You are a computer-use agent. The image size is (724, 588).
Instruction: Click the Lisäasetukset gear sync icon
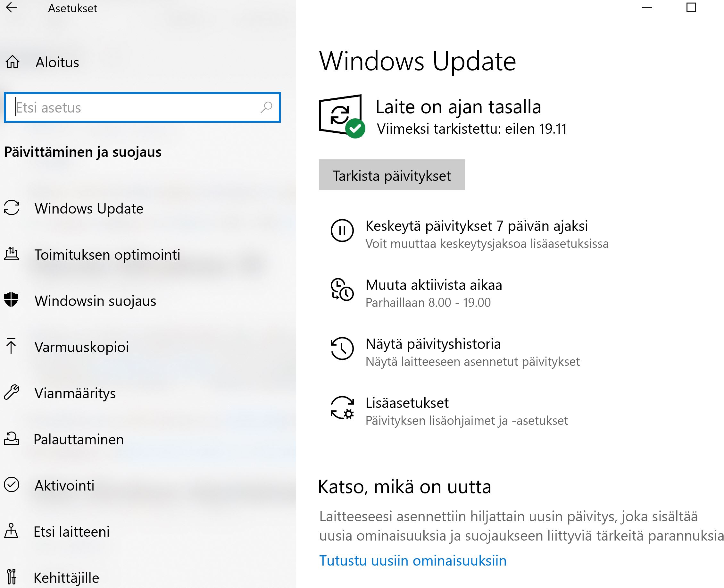342,408
